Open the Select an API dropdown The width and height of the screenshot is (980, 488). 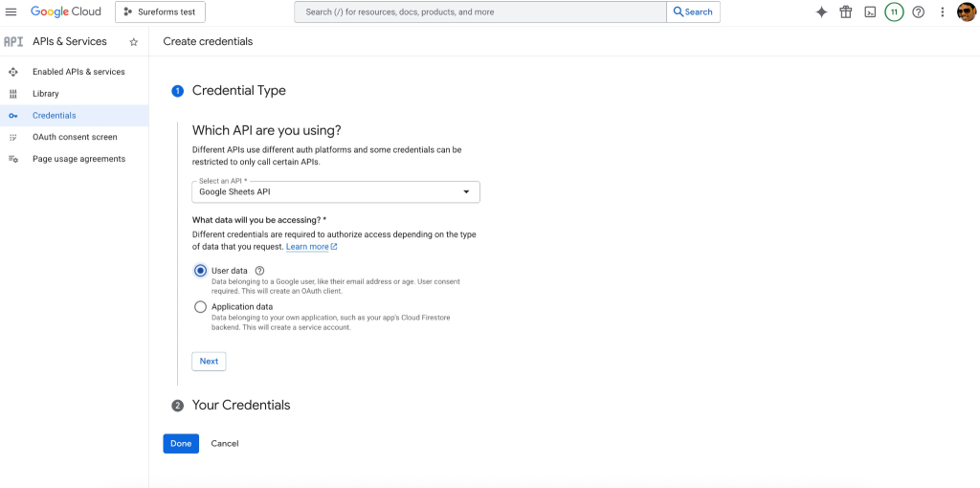[336, 191]
